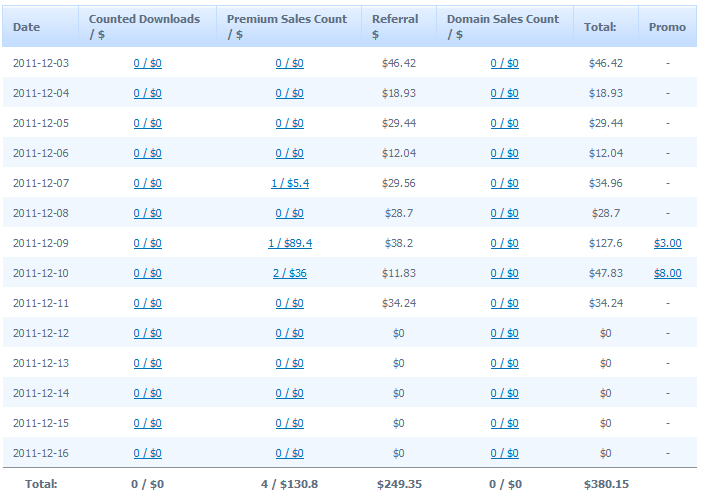Viewport: 711px width, 499px height.
Task: Open the $3.00 promo link for 2011-12-09
Action: coord(667,243)
